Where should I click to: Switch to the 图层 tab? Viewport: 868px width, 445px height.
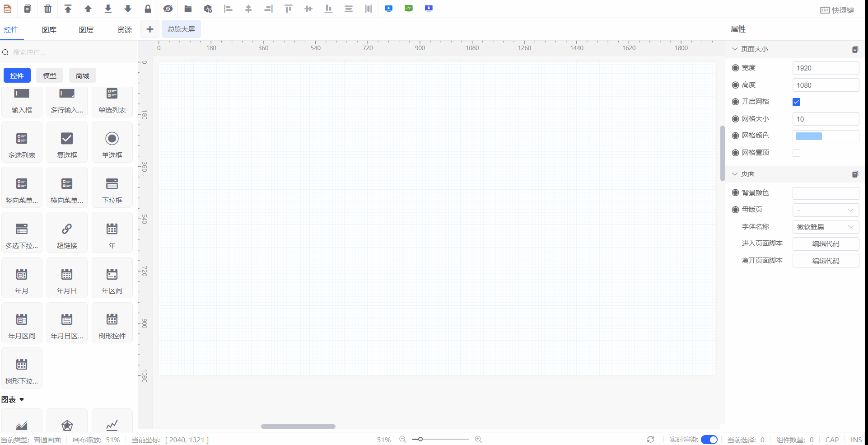[86, 29]
